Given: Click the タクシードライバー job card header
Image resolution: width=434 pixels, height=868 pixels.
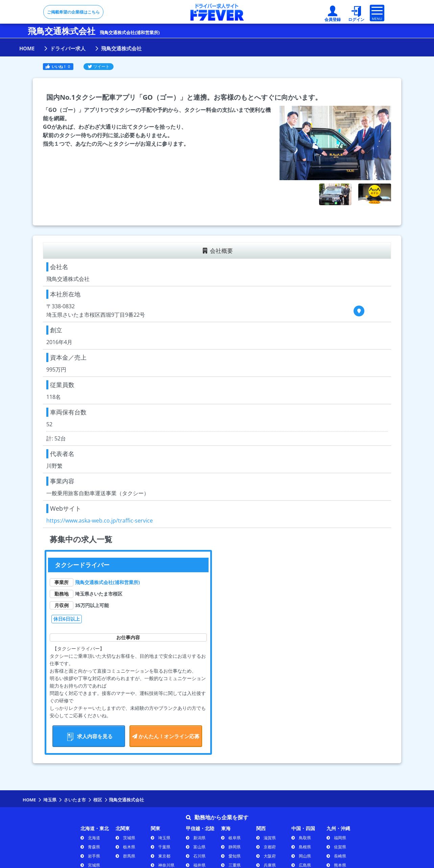Looking at the screenshot, I should [x=128, y=565].
